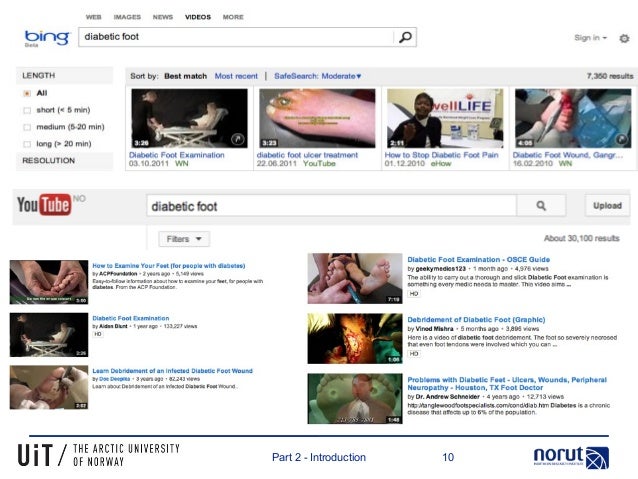The height and width of the screenshot is (479, 638).
Task: Open Bing Diabetic Foot Examination 3:26 thumbnail
Action: (189, 118)
